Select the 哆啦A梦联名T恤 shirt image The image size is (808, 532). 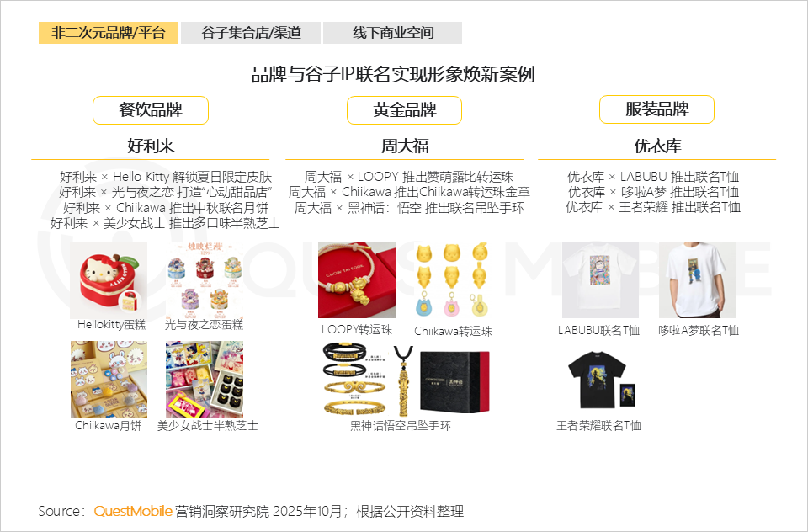pos(697,280)
